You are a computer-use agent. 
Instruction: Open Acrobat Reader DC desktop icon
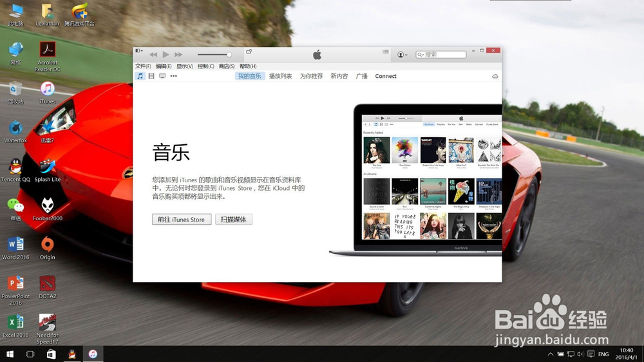click(47, 57)
